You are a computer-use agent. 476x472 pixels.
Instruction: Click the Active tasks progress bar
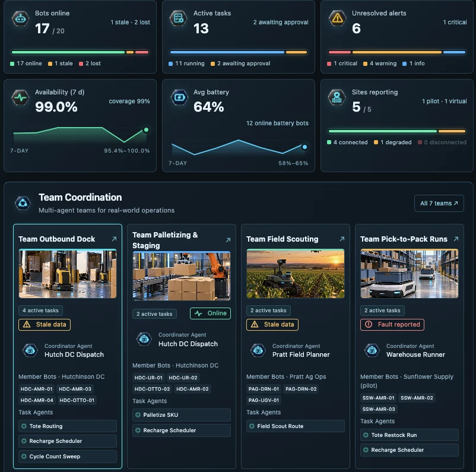pos(239,52)
